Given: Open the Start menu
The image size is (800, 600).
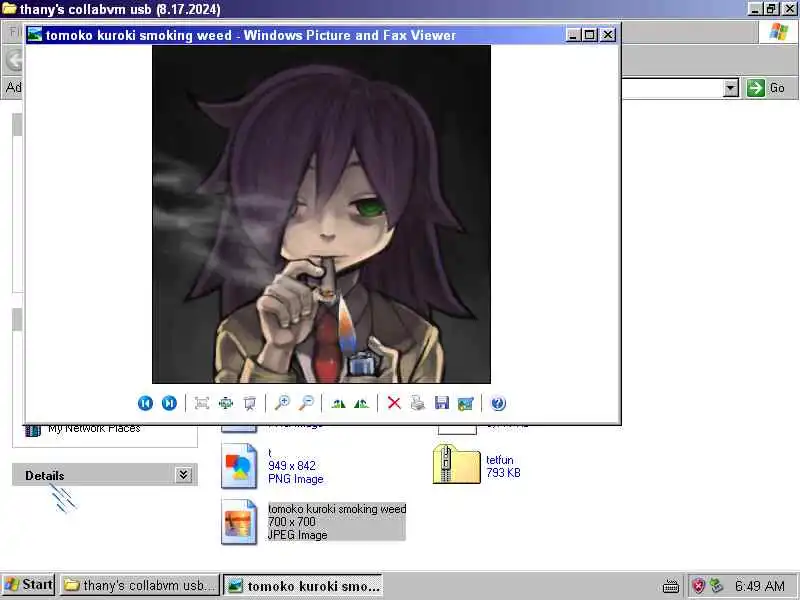Looking at the screenshot, I should [28, 585].
